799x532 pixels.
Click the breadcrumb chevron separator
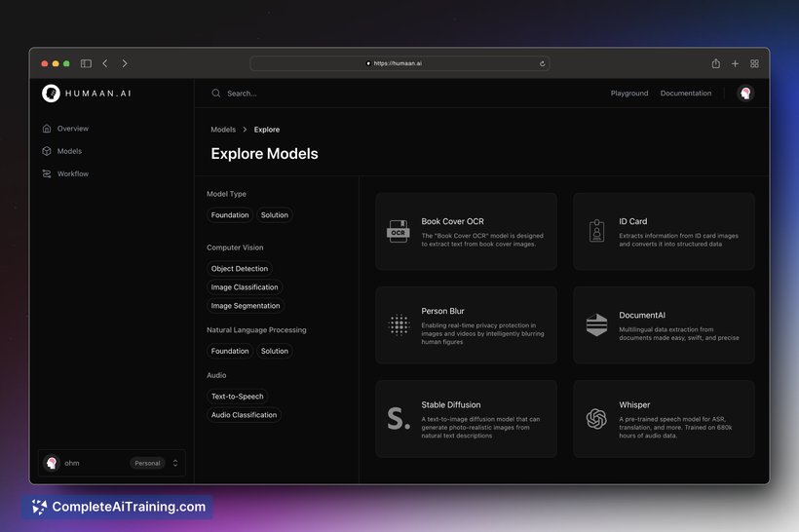click(245, 130)
